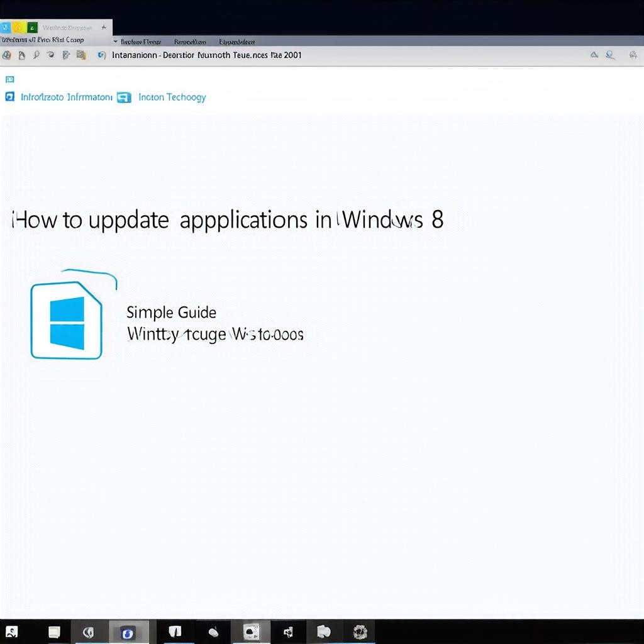The height and width of the screenshot is (644, 644).
Task: Click the blue refresh icon before the address text
Action: tap(102, 55)
